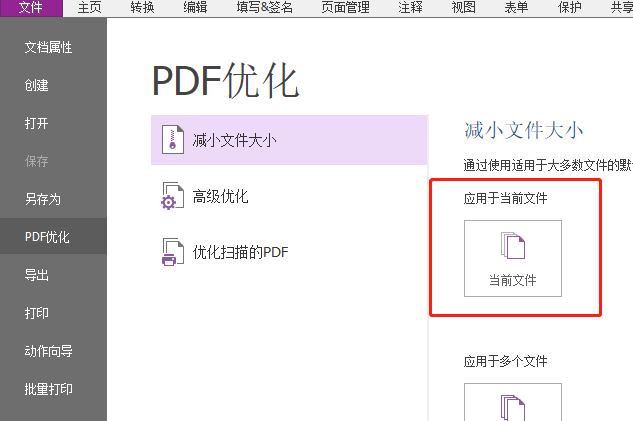Click the PDF优化 page title
Image resolution: width=633 pixels, height=421 pixels.
[x=226, y=81]
